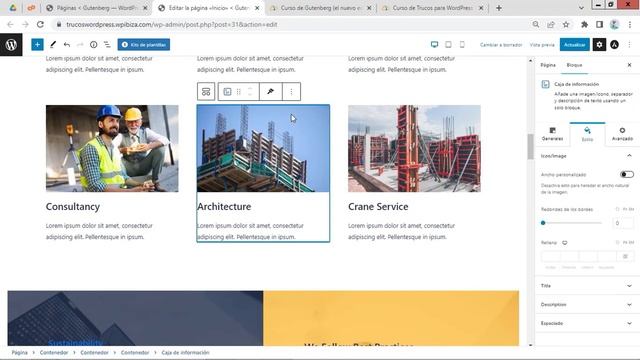
Task: Click the block move up/down arrows
Action: [250, 91]
